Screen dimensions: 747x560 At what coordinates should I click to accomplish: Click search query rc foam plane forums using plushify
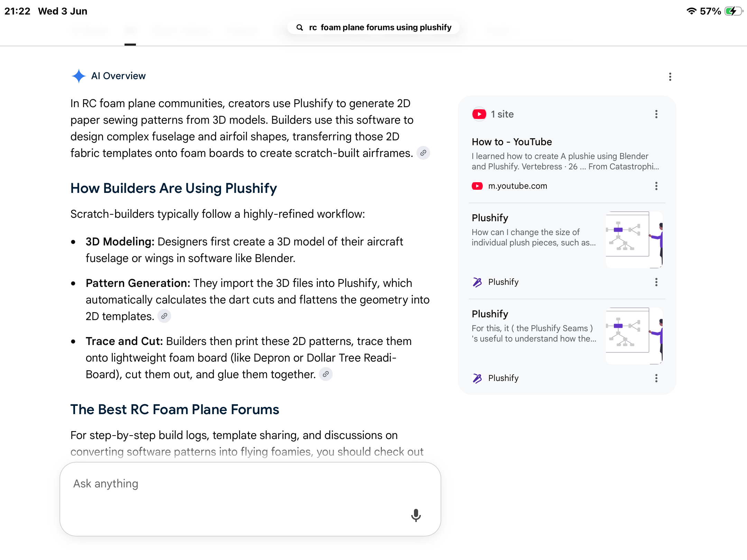(x=380, y=27)
